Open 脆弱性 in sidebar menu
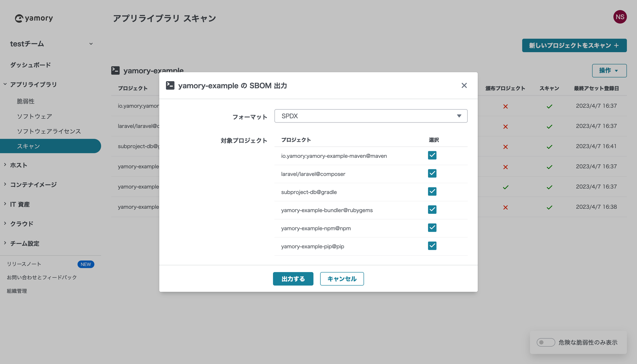Screen dimensions: 637x364 point(26,101)
